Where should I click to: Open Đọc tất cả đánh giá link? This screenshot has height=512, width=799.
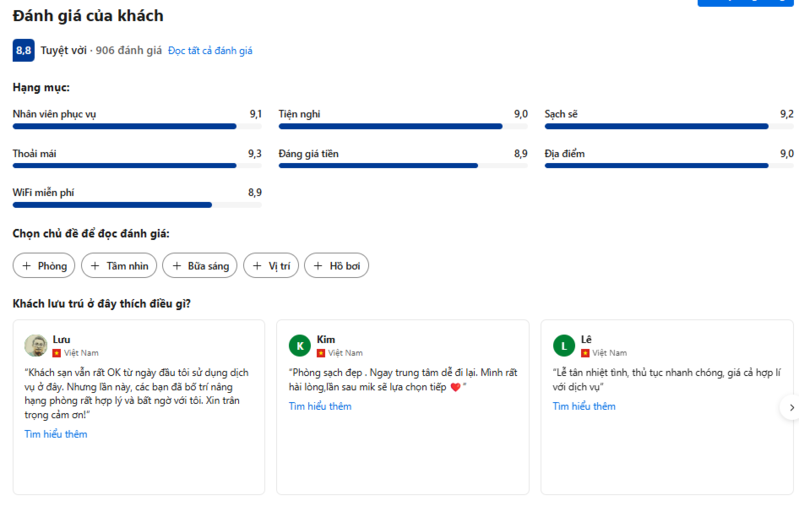click(210, 51)
